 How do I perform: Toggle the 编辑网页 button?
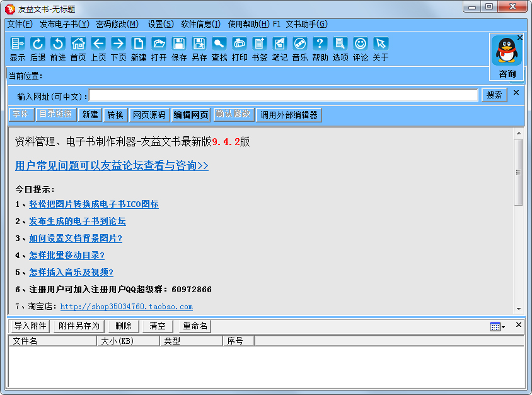click(x=191, y=115)
